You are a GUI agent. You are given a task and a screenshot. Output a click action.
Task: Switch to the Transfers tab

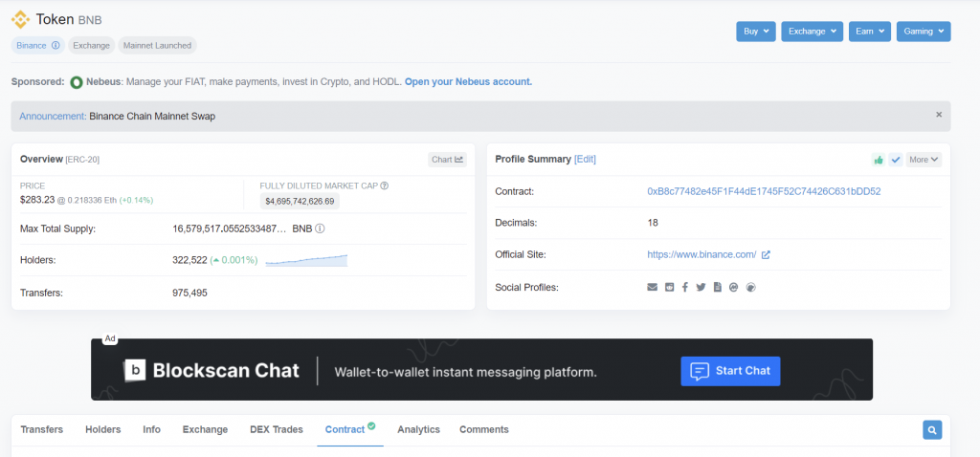(x=42, y=429)
